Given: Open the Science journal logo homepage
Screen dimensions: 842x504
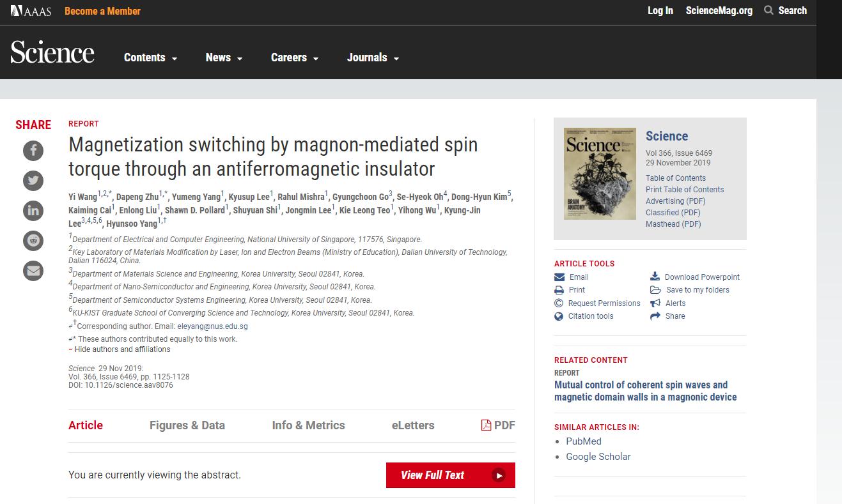Looking at the screenshot, I should (52, 52).
